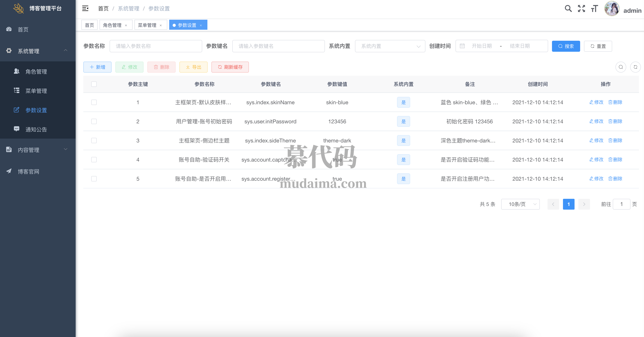Open the 系统内置 dropdown filter

[390, 46]
